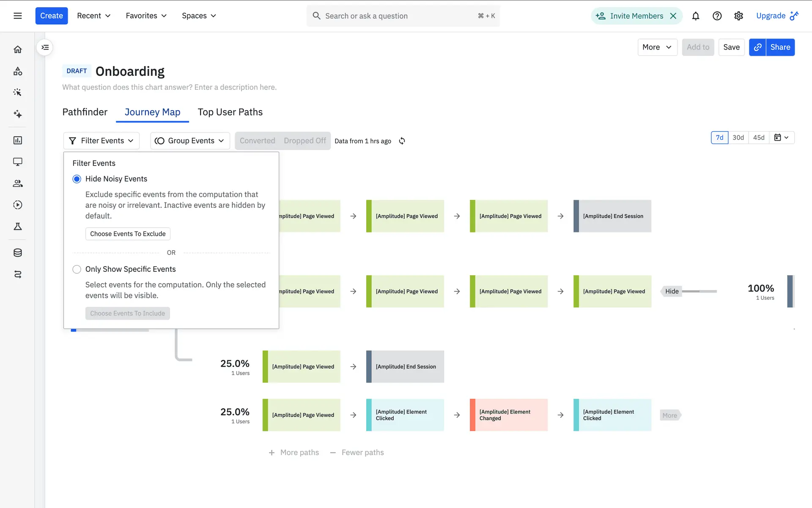Click Choose Events To Exclude button
Image resolution: width=812 pixels, height=508 pixels.
[x=128, y=234]
